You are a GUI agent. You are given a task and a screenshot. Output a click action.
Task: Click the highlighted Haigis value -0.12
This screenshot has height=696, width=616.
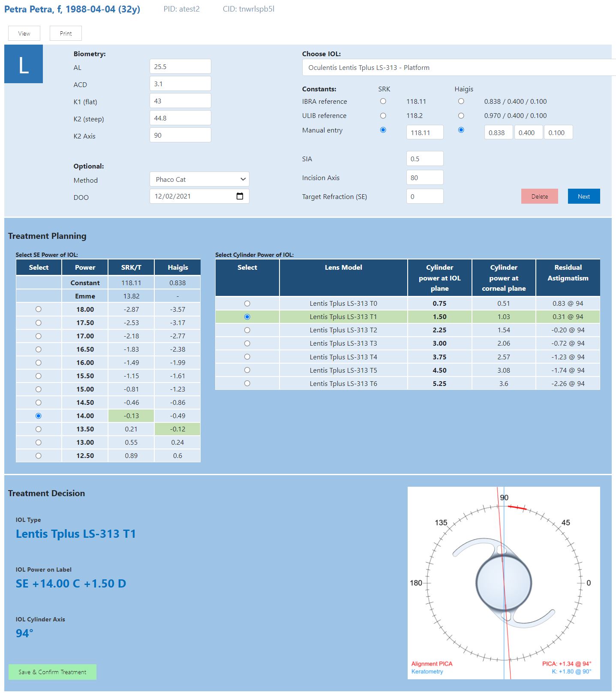click(x=177, y=429)
